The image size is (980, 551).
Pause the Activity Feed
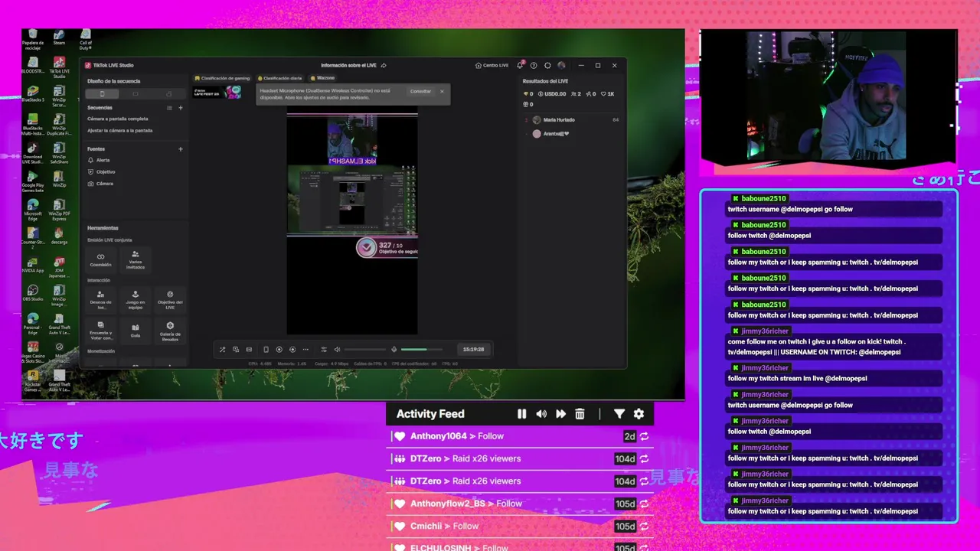tap(521, 414)
